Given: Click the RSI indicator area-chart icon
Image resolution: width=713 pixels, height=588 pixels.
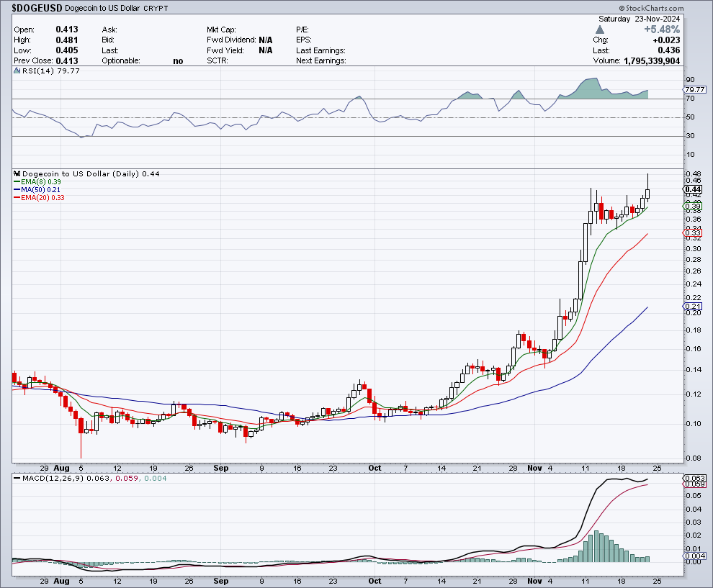Looking at the screenshot, I should point(17,71).
